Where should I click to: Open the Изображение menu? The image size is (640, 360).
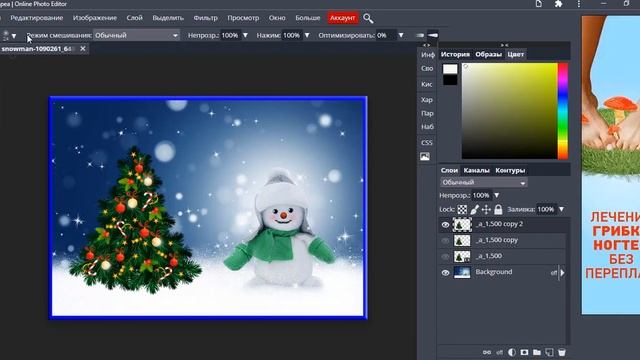tap(95, 18)
